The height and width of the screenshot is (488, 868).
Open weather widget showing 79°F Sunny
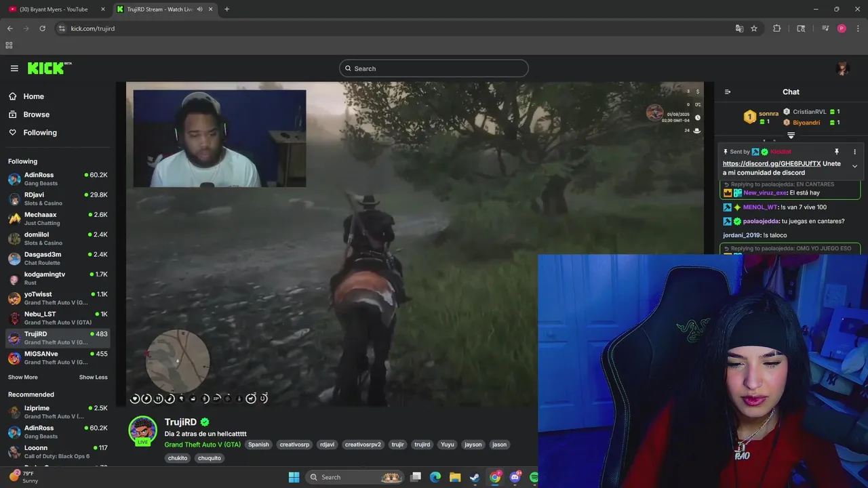click(x=24, y=476)
